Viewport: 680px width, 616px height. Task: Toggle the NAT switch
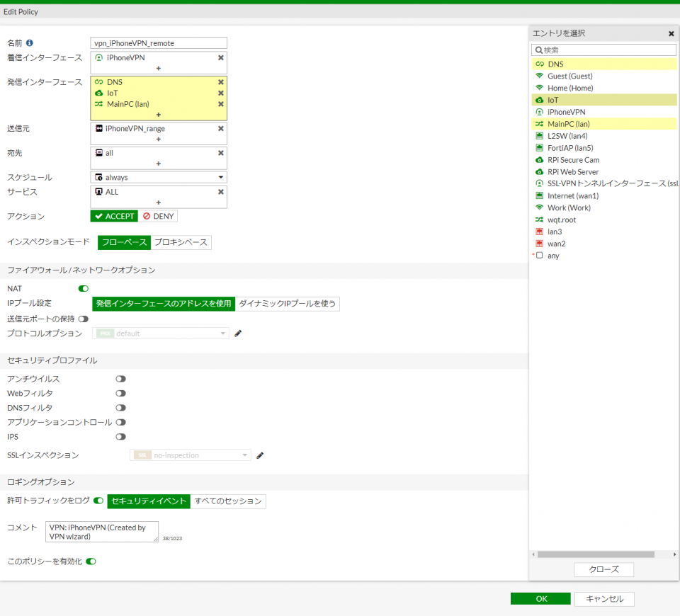84,289
